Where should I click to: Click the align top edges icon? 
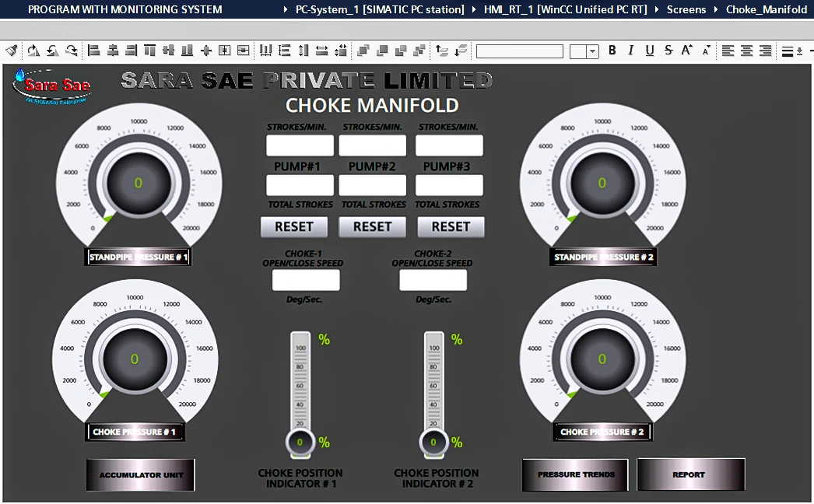pyautogui.click(x=149, y=51)
